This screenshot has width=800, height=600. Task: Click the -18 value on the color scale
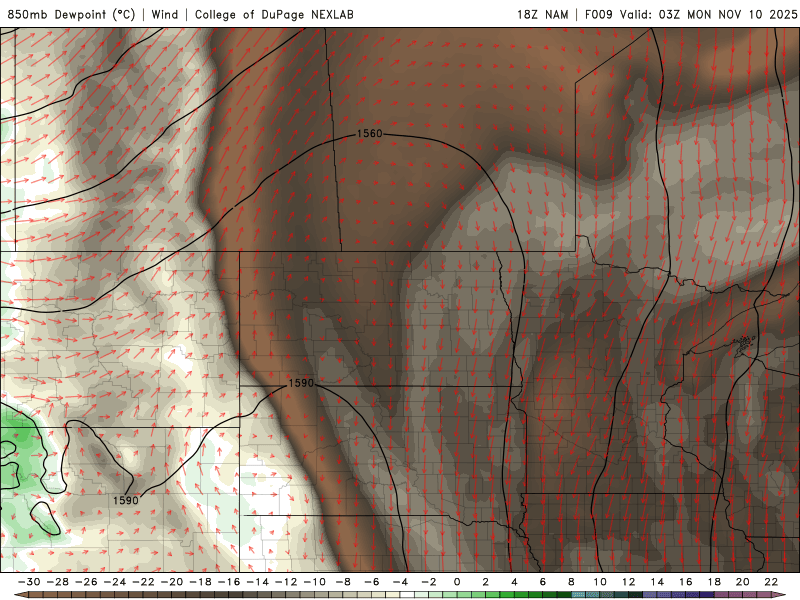click(200, 582)
